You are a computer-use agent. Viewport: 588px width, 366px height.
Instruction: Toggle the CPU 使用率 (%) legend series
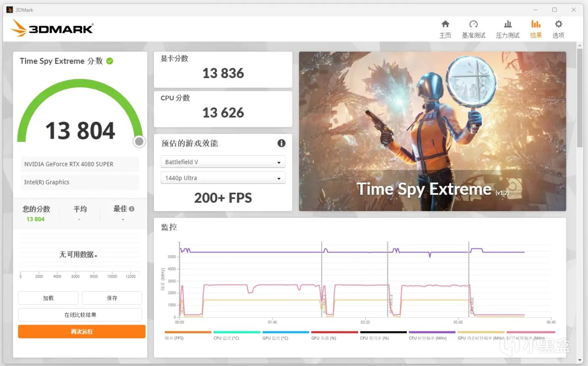pyautogui.click(x=383, y=336)
